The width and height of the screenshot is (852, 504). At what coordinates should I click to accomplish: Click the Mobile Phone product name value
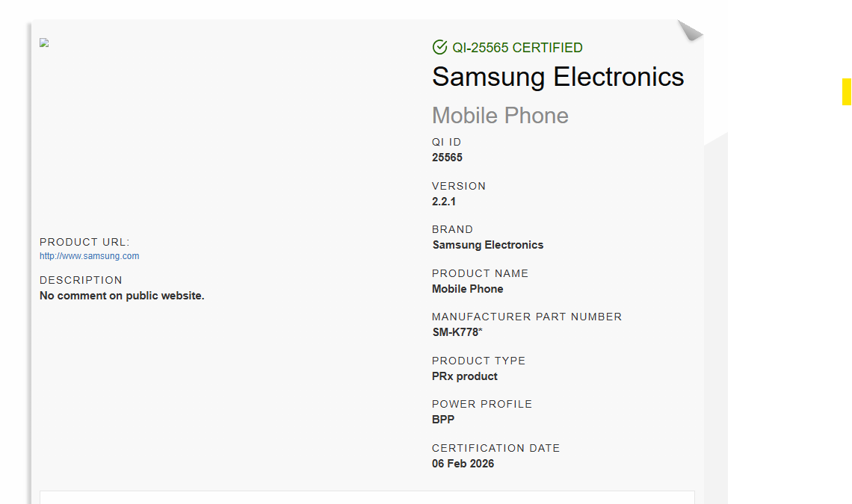[467, 289]
